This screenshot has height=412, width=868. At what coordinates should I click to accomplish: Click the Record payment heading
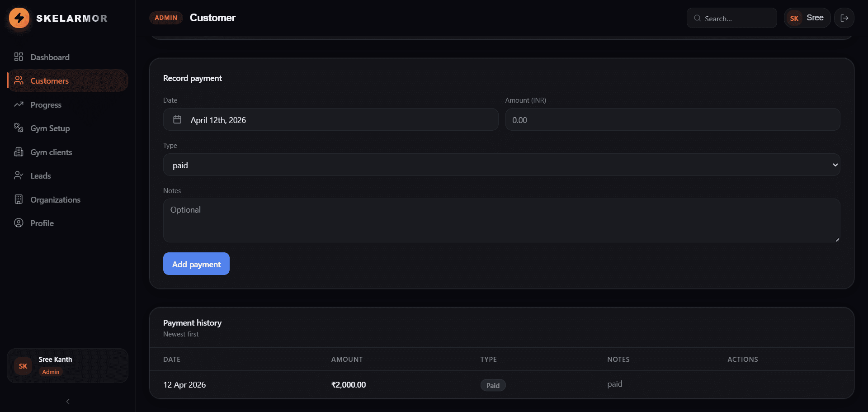[x=193, y=78]
